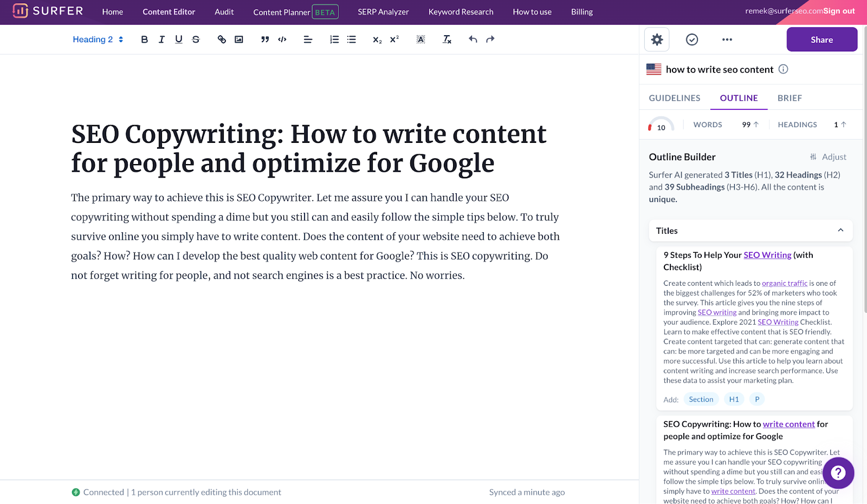Click the text highlight color icon

420,40
